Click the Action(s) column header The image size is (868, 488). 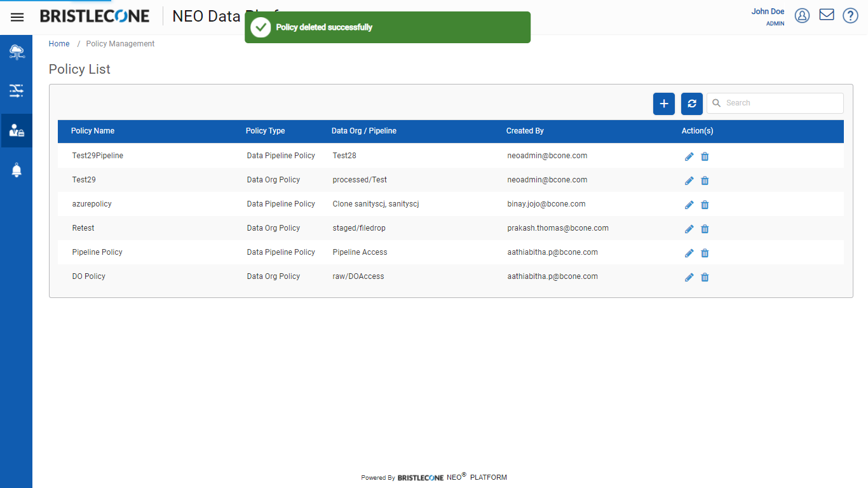[697, 131]
